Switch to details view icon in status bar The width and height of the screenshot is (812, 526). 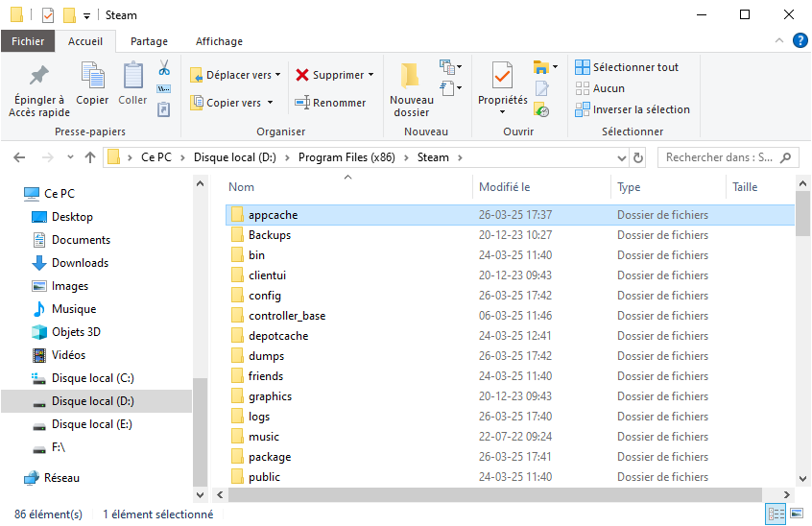776,514
